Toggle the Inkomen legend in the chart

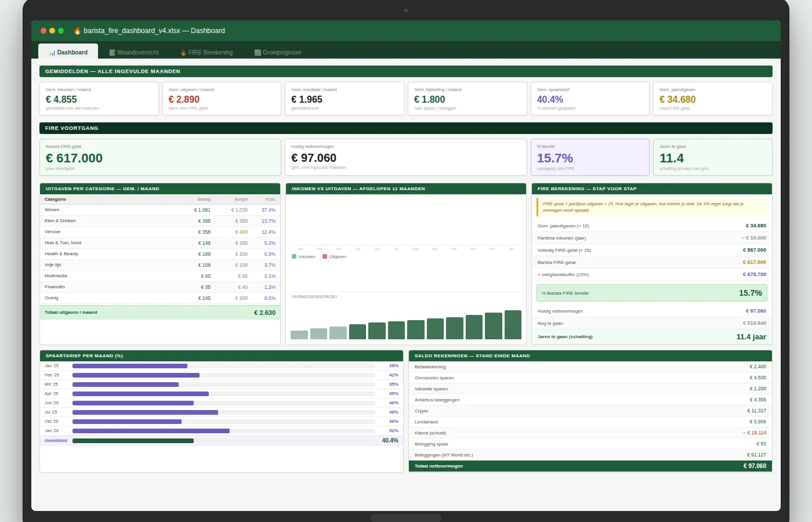point(303,256)
